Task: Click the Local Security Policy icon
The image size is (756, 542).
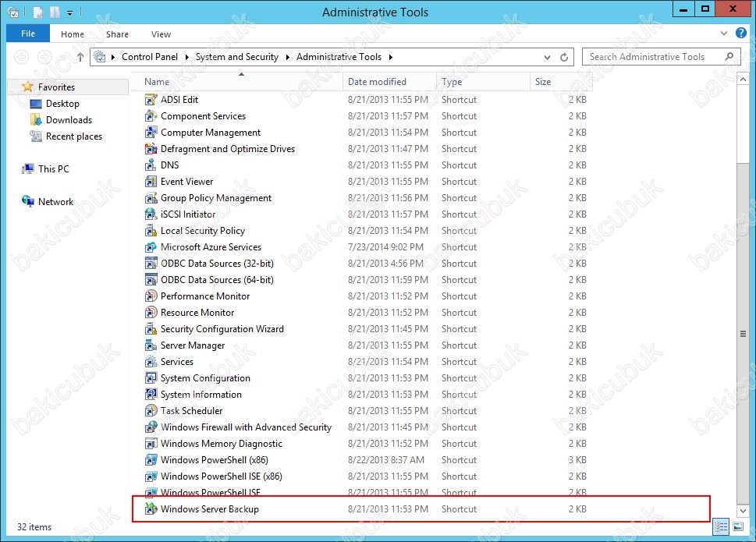Action: [x=151, y=231]
